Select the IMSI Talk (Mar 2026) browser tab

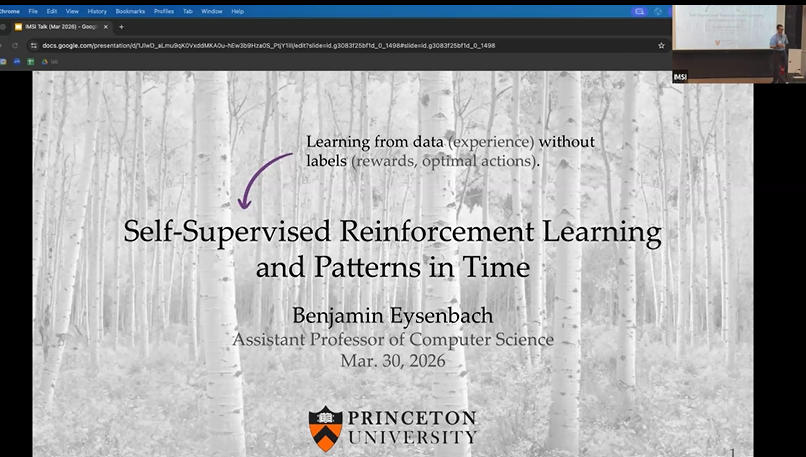61,27
